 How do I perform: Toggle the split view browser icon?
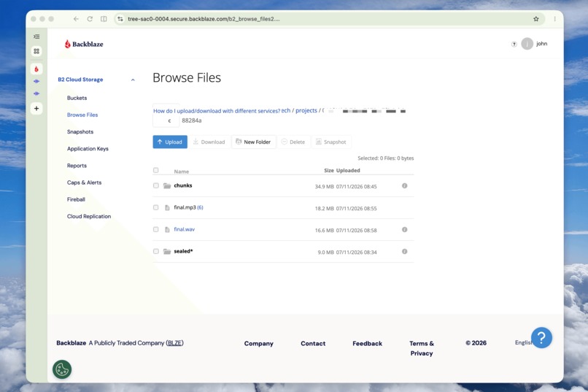[104, 19]
